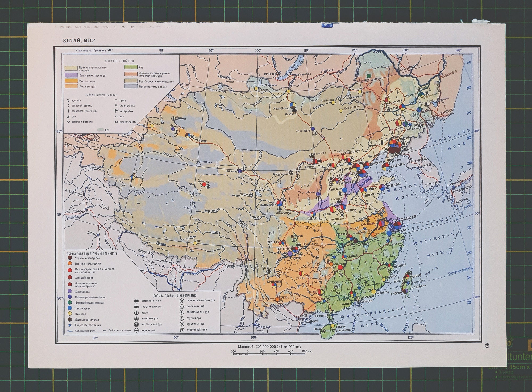Click the copper ore legend symbol
The height and width of the screenshot is (392, 532).
tap(136, 330)
